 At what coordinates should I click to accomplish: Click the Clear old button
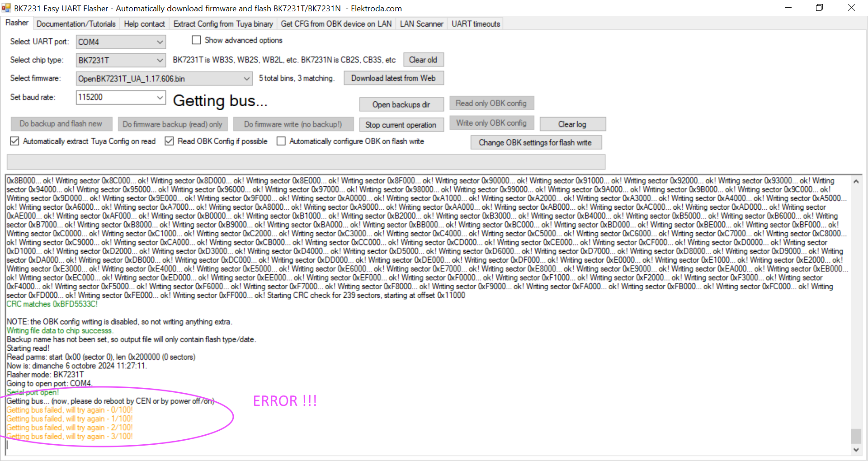tap(423, 60)
